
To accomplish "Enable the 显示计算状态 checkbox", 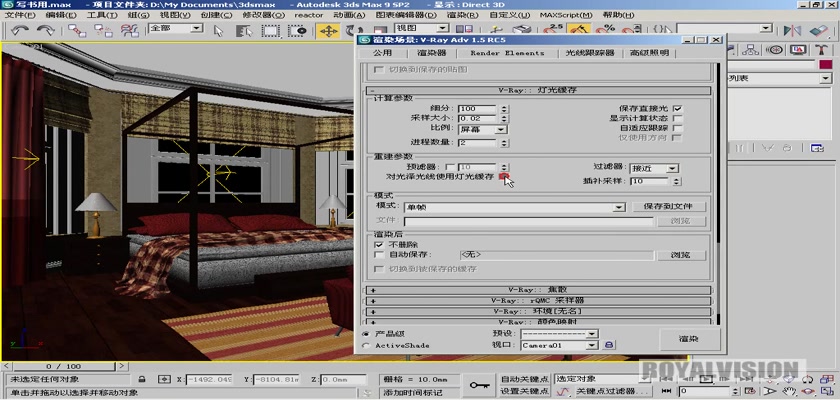I will click(x=678, y=118).
